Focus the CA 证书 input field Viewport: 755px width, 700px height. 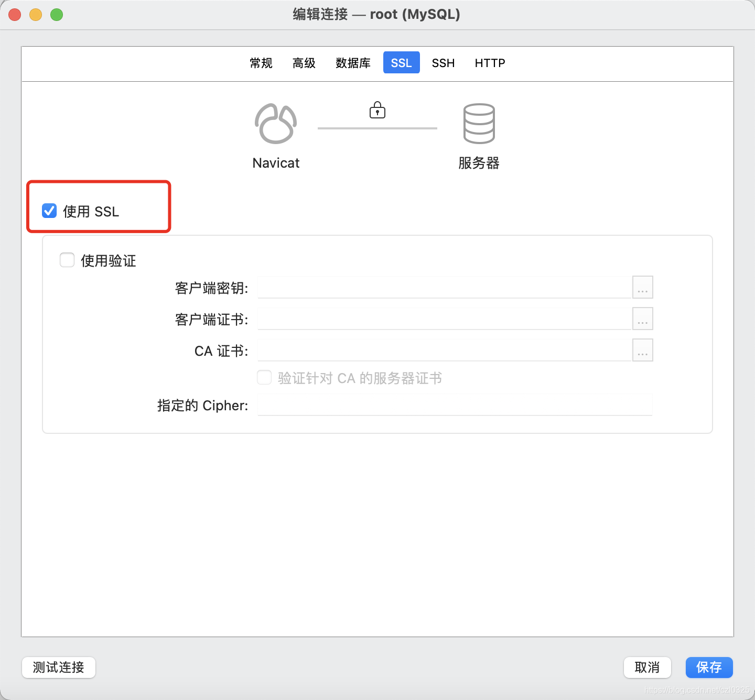[445, 350]
